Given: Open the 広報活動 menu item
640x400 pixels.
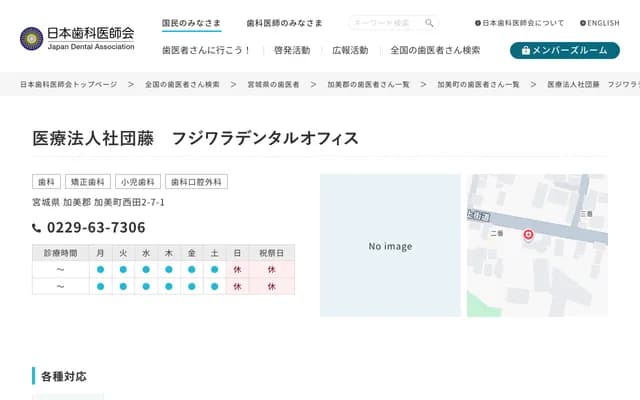Looking at the screenshot, I should click(350, 50).
